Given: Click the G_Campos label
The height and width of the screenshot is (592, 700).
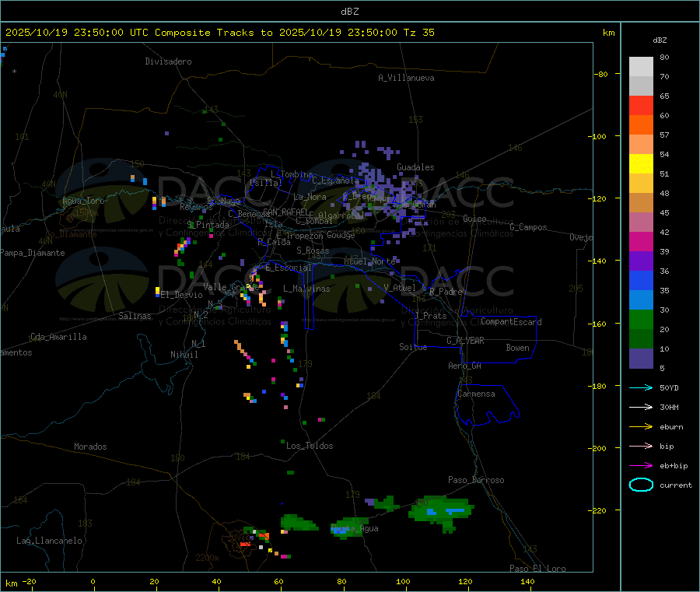Looking at the screenshot, I should coord(528,227).
